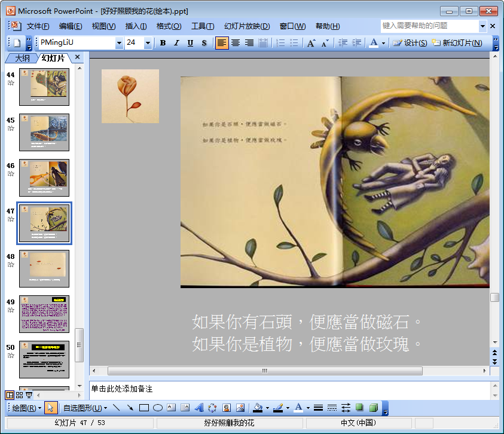The height and width of the screenshot is (434, 504).
Task: Open the Draw (绘图) menu
Action: click(27, 408)
